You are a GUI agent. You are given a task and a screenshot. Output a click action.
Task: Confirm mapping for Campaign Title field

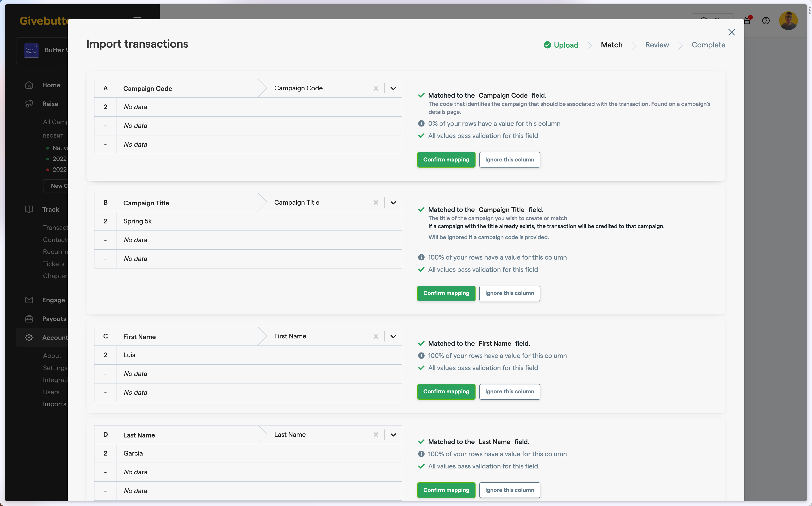click(x=446, y=293)
